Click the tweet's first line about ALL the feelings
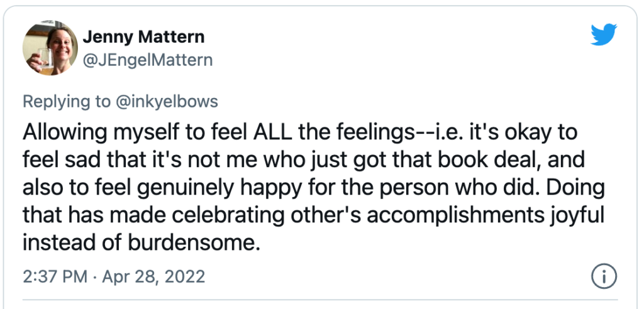This screenshot has height=309, width=644. click(300, 133)
